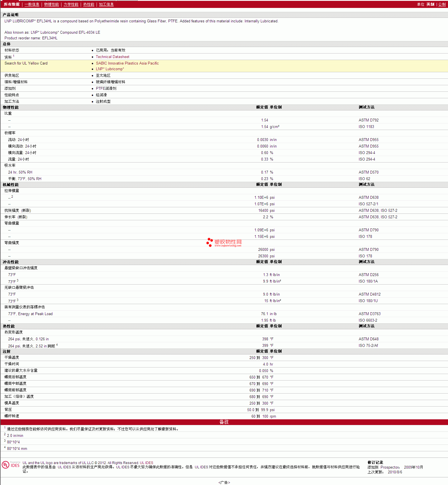448x485 pixels.
Task: Click the ASTM D3763 test method
Action: pyautogui.click(x=370, y=314)
